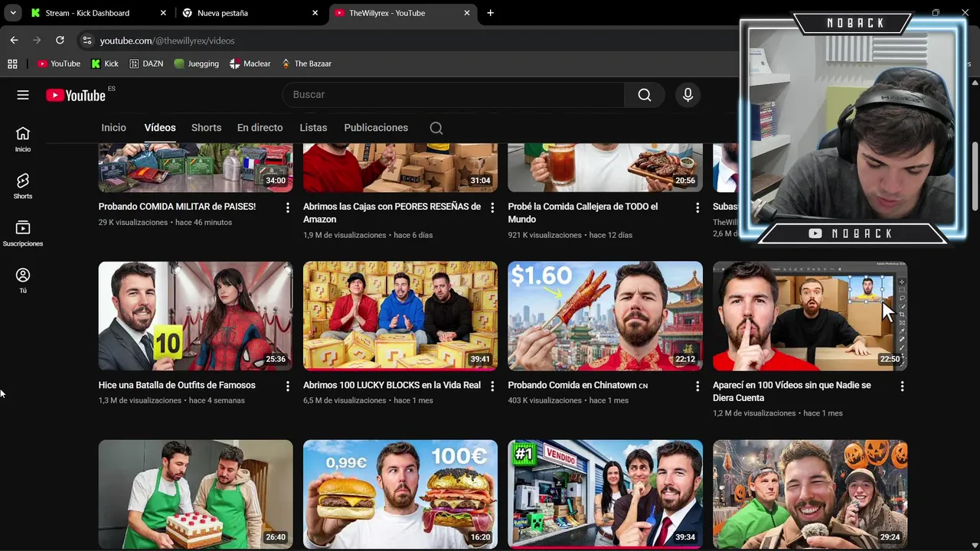
Task: Click the address bar showing youtube.com/@thewillyrex/videos
Action: point(167,41)
